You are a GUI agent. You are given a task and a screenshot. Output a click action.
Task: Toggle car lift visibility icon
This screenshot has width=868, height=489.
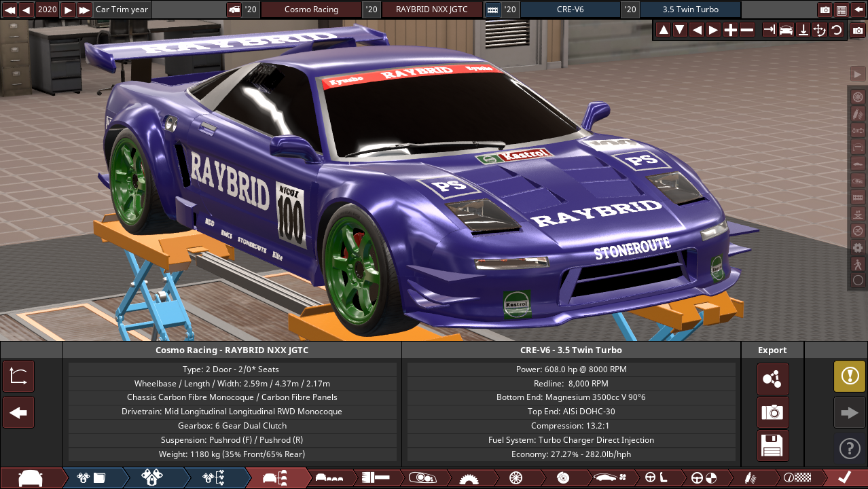(x=858, y=213)
